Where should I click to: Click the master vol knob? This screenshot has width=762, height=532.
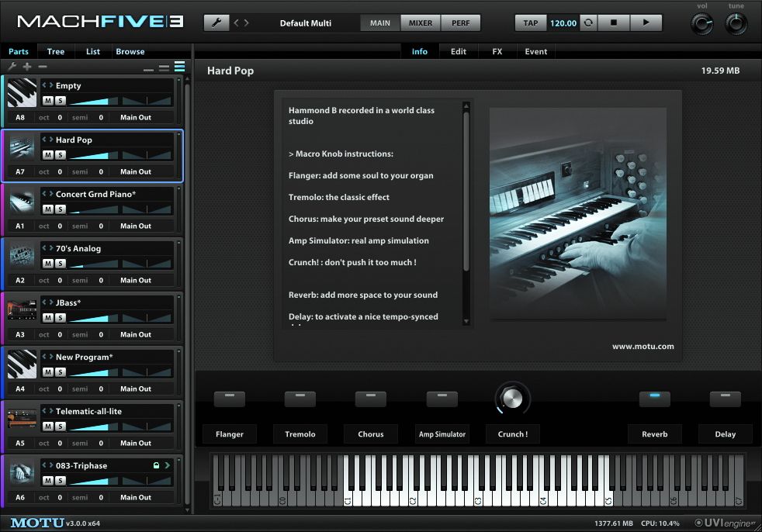click(701, 24)
